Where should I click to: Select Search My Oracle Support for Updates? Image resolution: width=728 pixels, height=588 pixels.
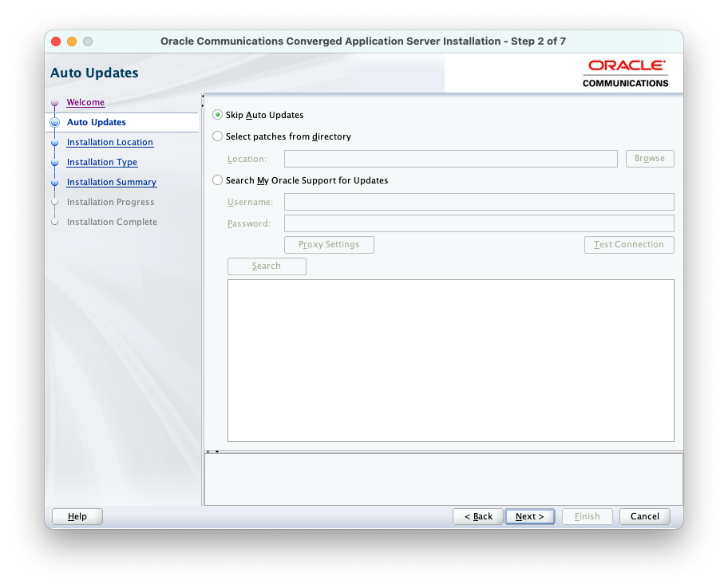[217, 180]
